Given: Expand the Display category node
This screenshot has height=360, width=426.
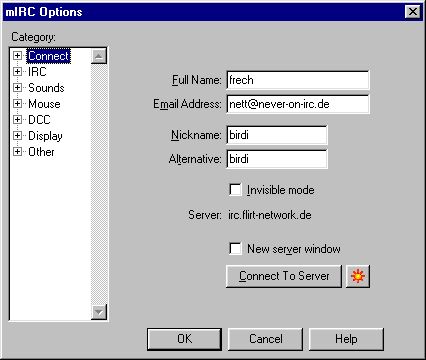Looking at the screenshot, I should pos(17,136).
